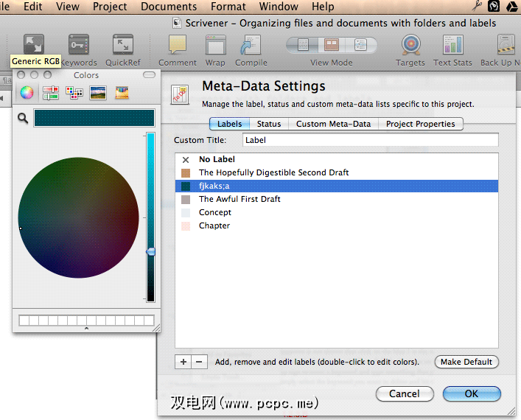Click the Wrap toolbar icon
The height and width of the screenshot is (420, 521).
coord(215,45)
